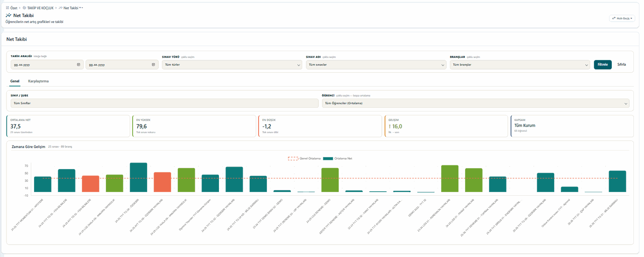Click the Özet breadcrumb grid icon
The height and width of the screenshot is (257, 644).
pos(7,8)
